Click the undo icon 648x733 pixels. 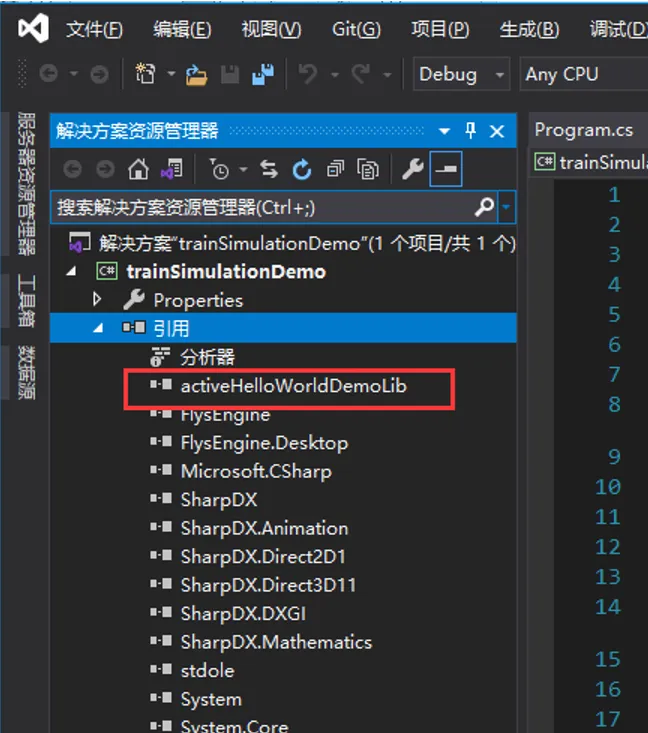click(x=308, y=73)
